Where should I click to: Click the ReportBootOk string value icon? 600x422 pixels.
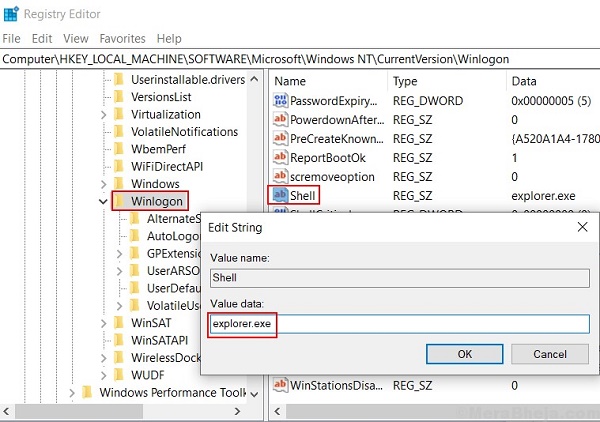pyautogui.click(x=280, y=158)
